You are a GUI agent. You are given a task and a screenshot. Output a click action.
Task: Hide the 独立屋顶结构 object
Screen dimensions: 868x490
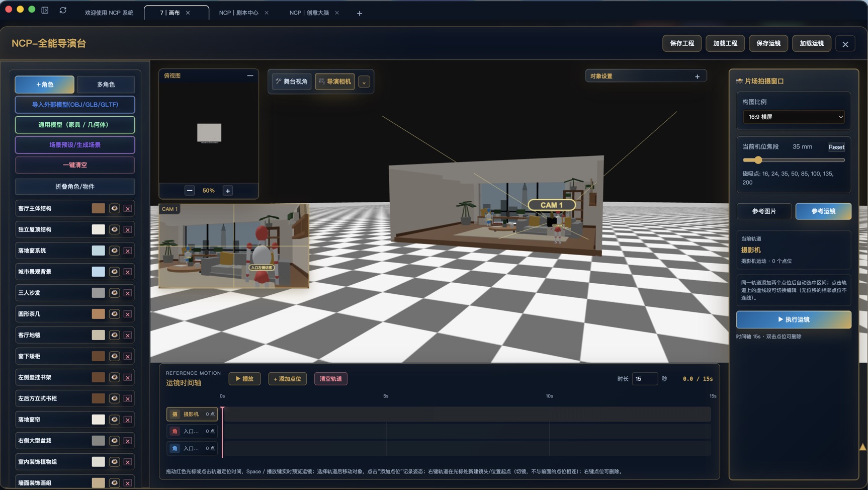pyautogui.click(x=115, y=229)
